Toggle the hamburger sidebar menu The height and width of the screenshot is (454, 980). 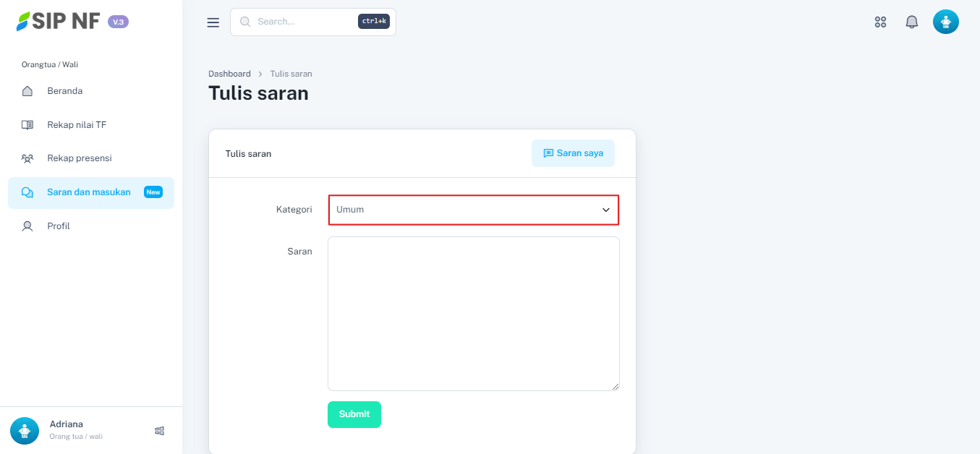pyautogui.click(x=213, y=22)
